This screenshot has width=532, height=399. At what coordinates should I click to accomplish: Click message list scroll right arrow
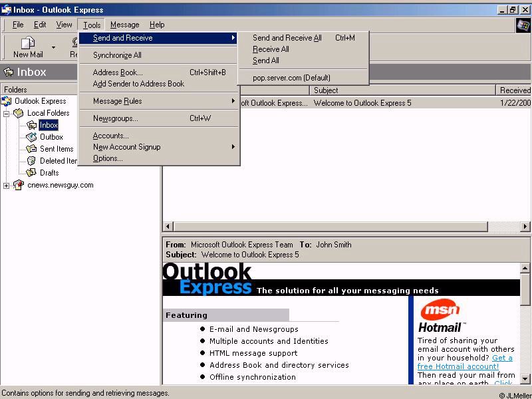click(x=525, y=226)
